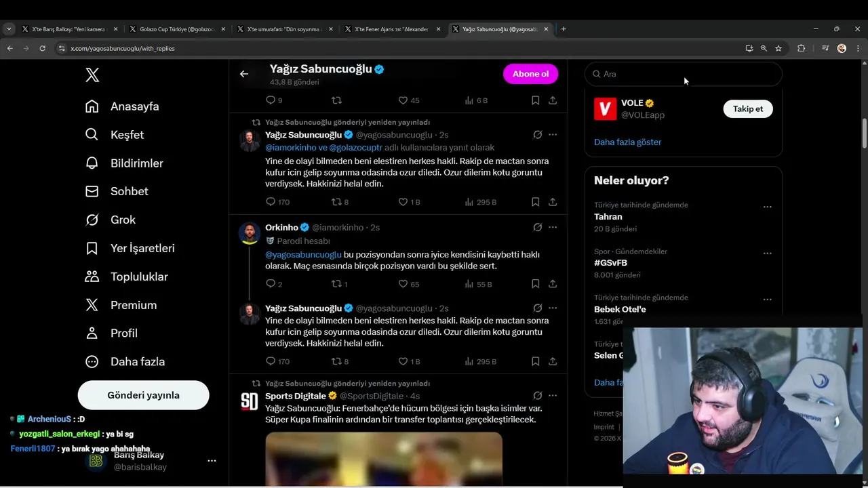Open the @yagosabuncuoglu mention in the Orkinho tweet

pos(303,255)
